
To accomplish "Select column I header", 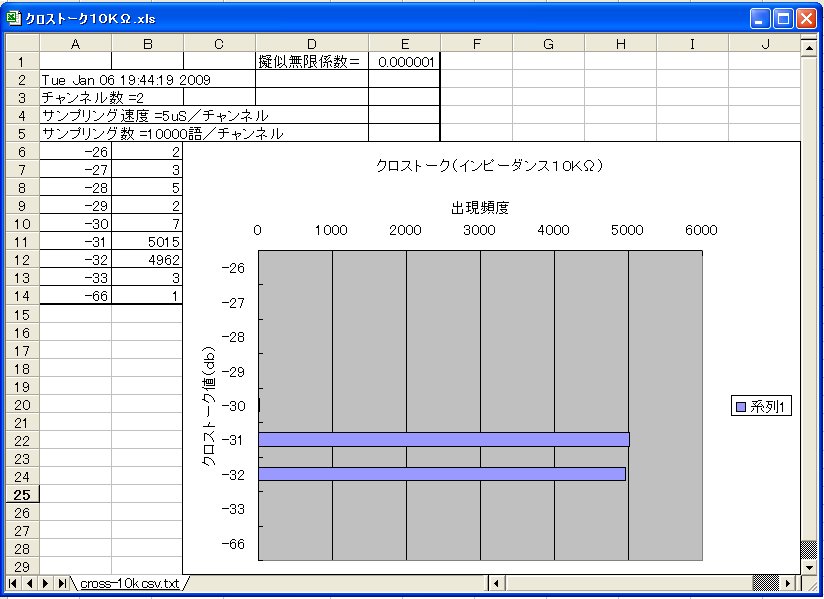I will 693,44.
